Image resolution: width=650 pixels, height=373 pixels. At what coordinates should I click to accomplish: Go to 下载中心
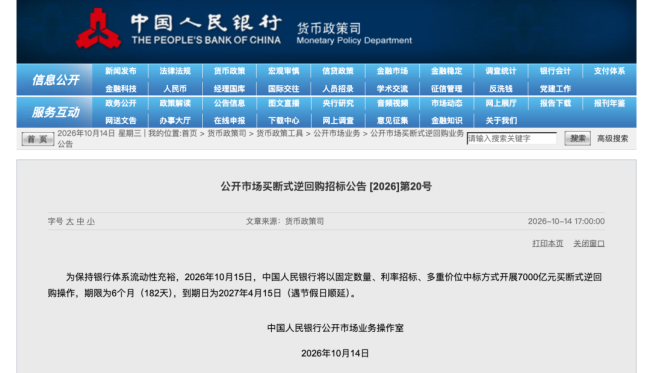click(284, 121)
